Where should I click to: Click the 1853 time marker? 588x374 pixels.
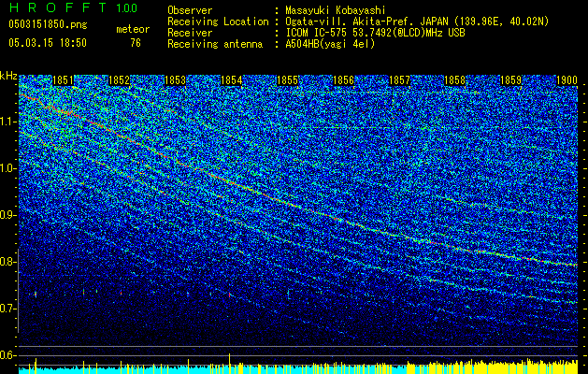[175, 80]
